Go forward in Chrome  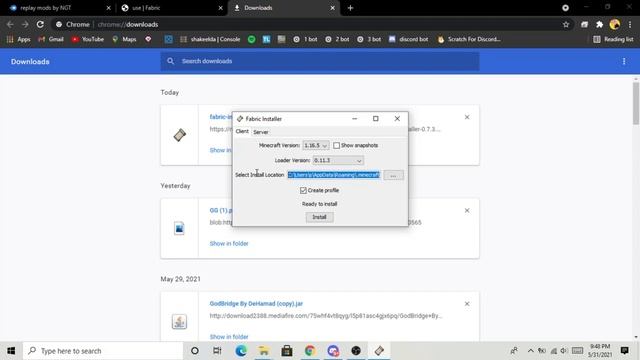coord(25,24)
